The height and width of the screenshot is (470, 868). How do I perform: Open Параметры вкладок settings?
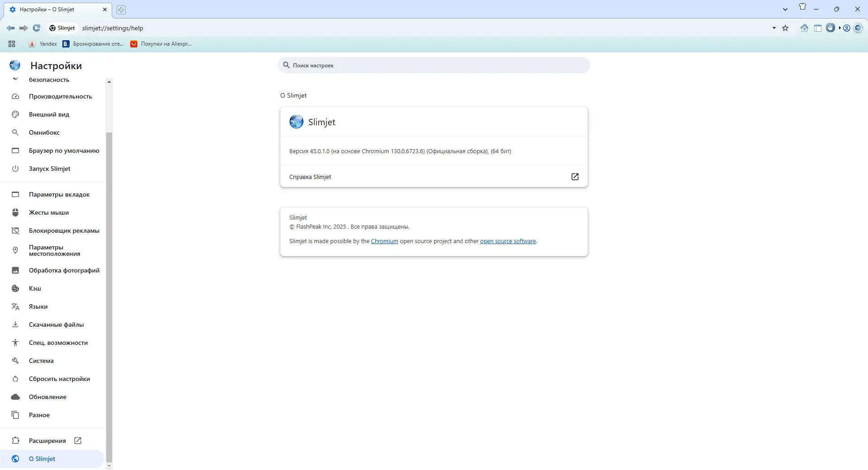(52, 194)
